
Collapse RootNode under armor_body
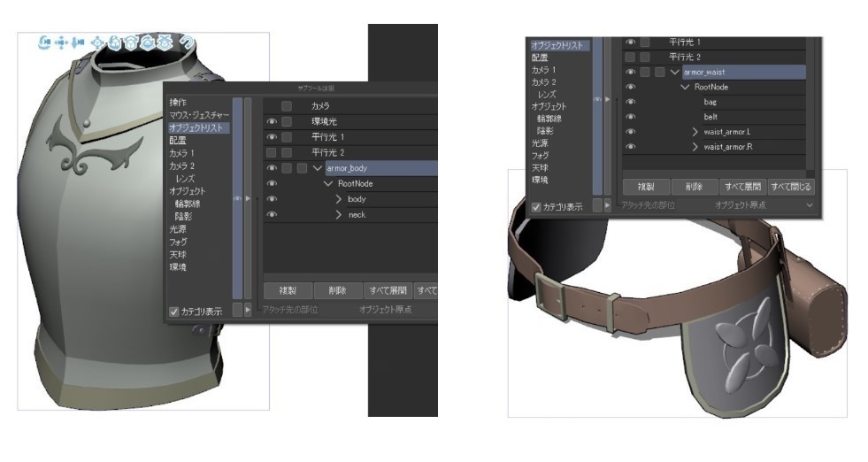(328, 183)
